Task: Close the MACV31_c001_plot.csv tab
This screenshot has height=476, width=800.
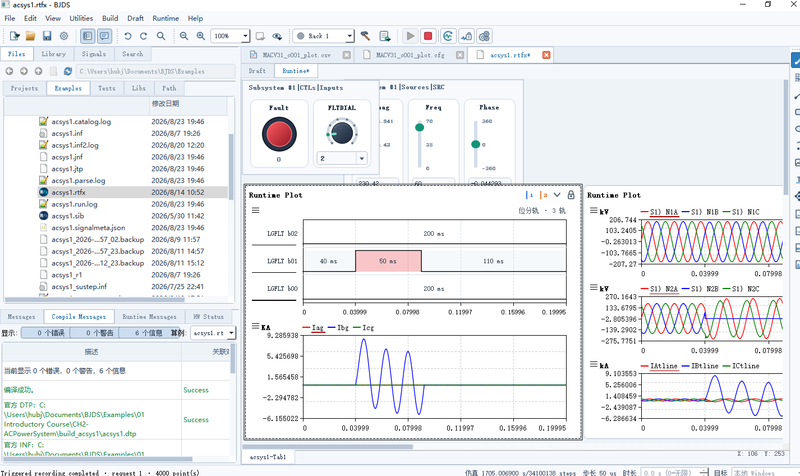Action: 347,55
